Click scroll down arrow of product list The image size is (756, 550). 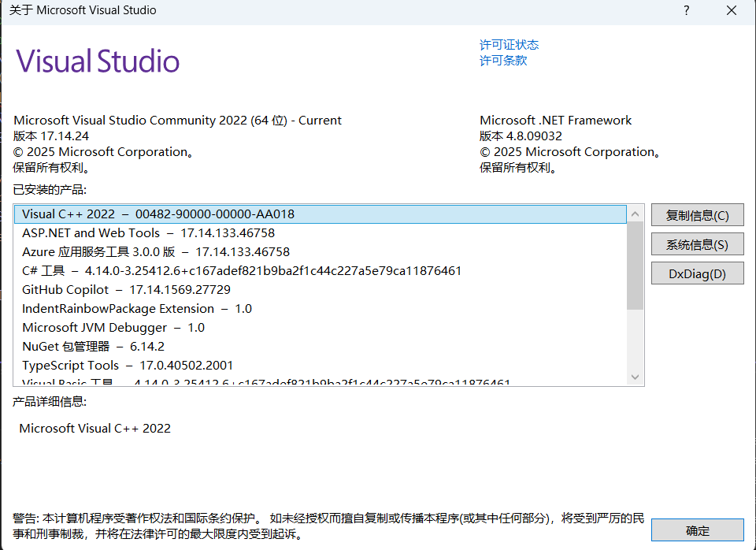click(635, 377)
